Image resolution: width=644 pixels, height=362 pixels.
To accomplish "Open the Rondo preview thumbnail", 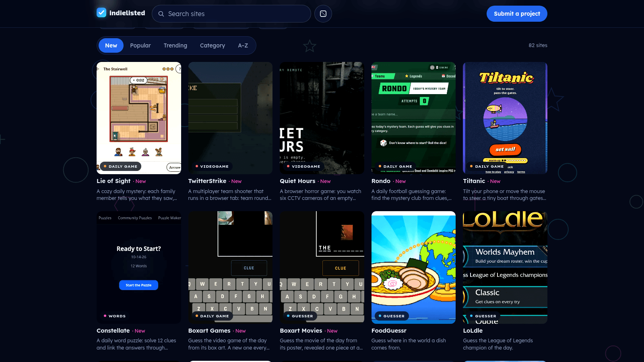I will click(x=413, y=118).
